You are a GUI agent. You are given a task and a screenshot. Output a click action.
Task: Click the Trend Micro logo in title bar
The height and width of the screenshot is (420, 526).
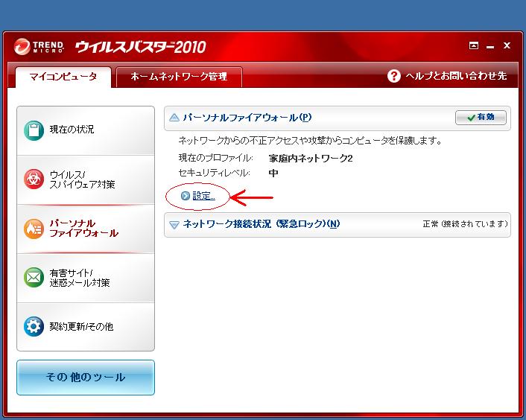[22, 48]
